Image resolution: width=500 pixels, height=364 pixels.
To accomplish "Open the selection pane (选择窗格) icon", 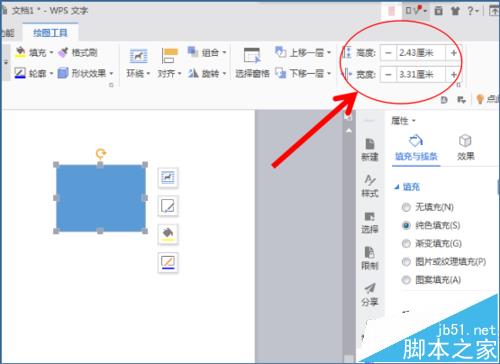I will pyautogui.click(x=252, y=55).
